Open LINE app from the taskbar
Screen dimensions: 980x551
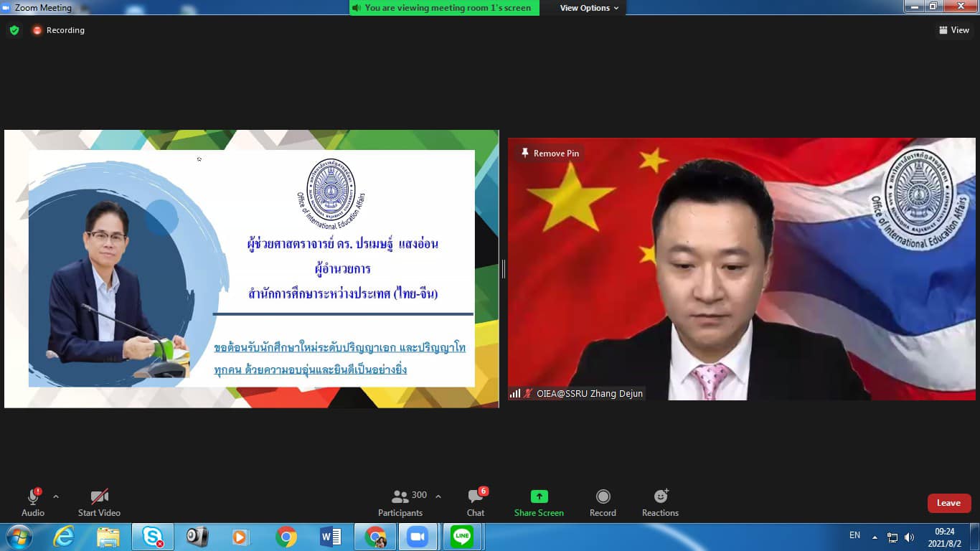pyautogui.click(x=462, y=537)
